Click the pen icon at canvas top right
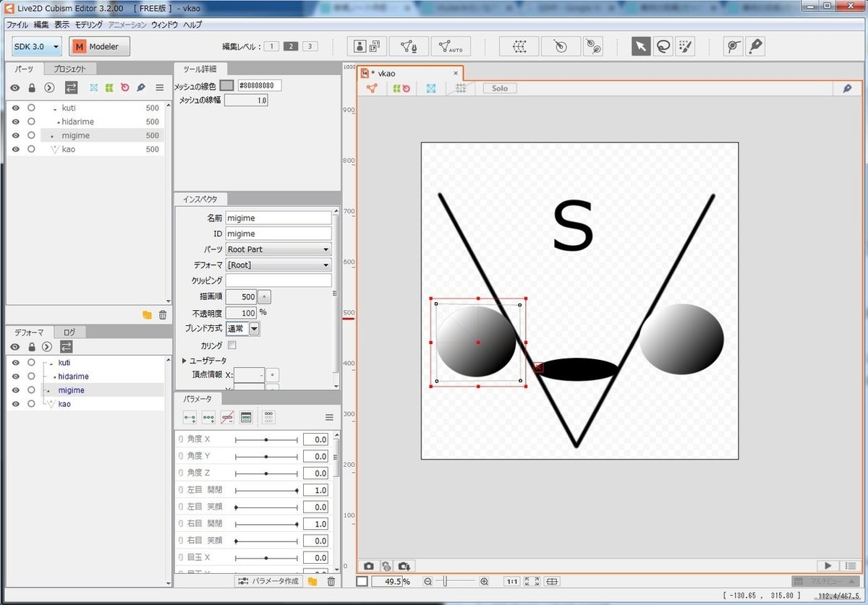 pyautogui.click(x=847, y=88)
